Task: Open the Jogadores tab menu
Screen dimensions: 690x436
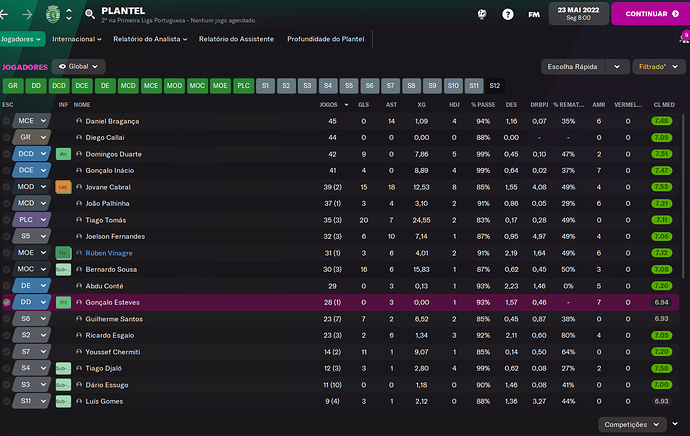Action: (x=22, y=39)
